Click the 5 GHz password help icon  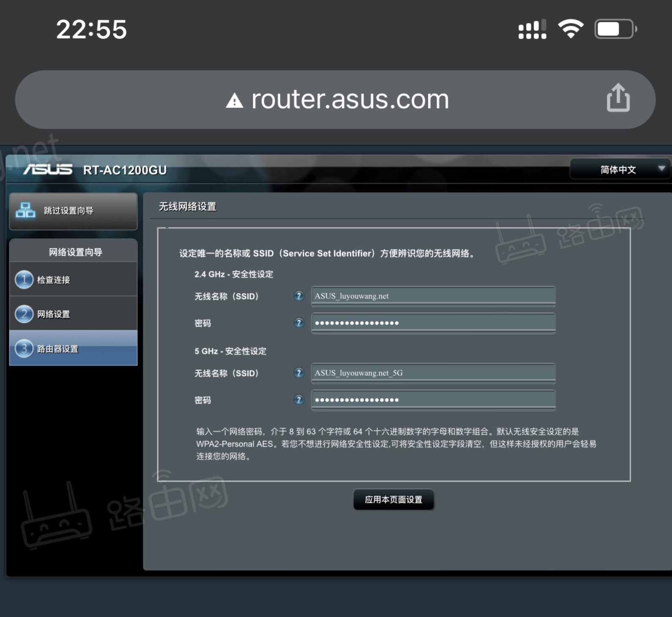coord(299,400)
